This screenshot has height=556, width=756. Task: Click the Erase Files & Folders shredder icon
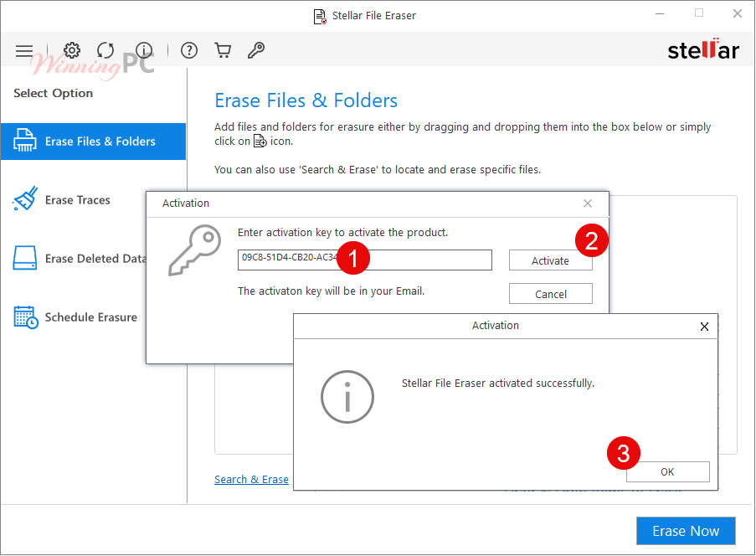[24, 141]
